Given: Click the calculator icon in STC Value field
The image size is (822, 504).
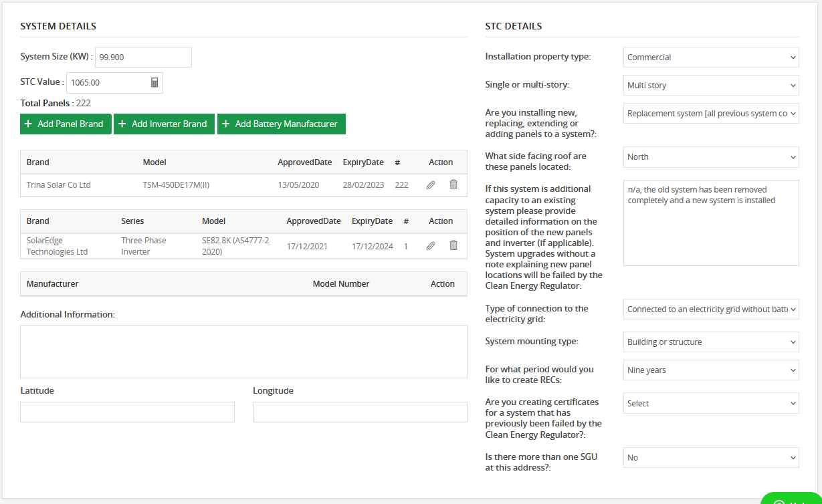Looking at the screenshot, I should [x=155, y=83].
